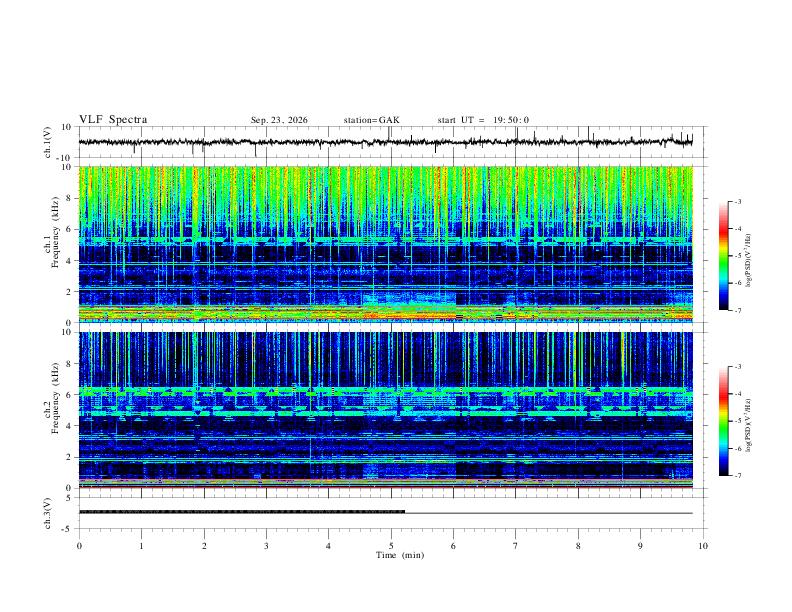
Task: Click the Sep. 23, 2026 date label
Action: pos(279,120)
